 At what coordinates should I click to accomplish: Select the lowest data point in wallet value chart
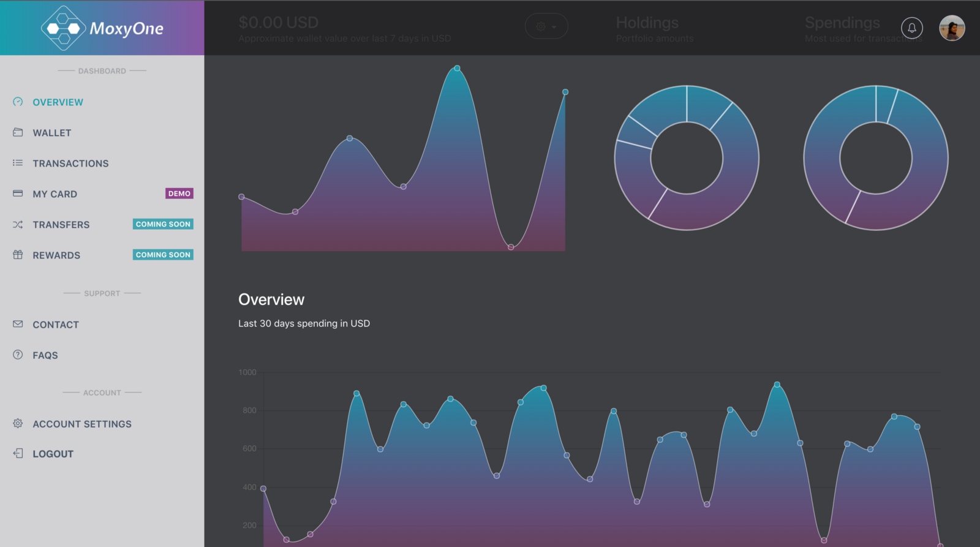(x=511, y=247)
